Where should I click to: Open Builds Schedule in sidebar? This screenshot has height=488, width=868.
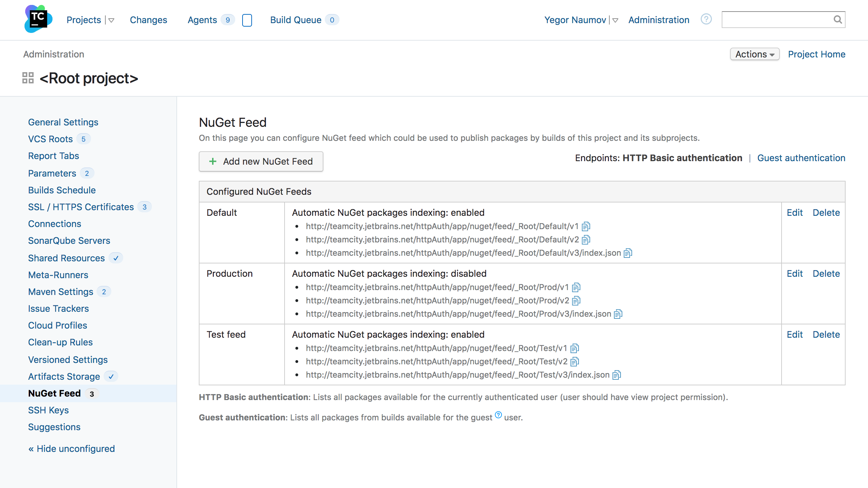62,190
